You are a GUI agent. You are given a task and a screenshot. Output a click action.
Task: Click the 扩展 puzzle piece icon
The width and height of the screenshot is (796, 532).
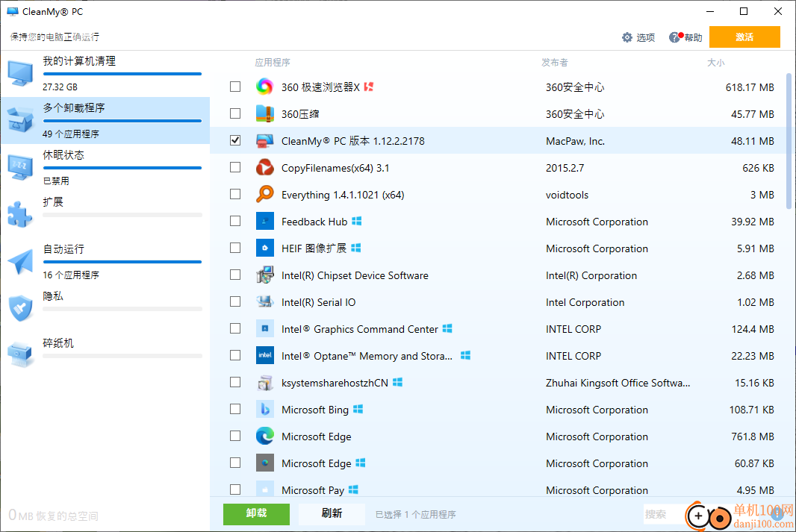pyautogui.click(x=20, y=214)
